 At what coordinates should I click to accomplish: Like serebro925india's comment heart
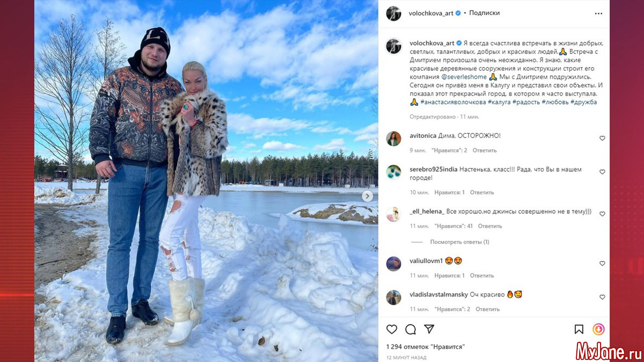tap(602, 172)
